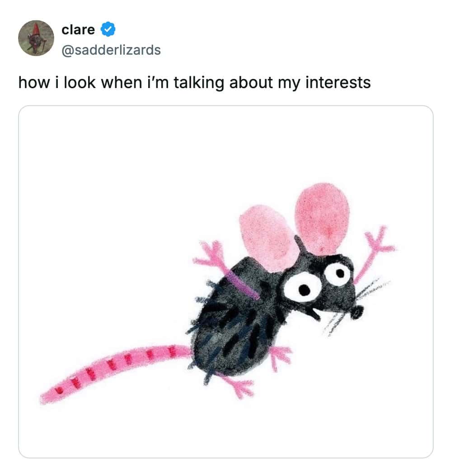Image resolution: width=450 pixels, height=476 pixels.
Task: Open the display name "clare"
Action: [78, 30]
